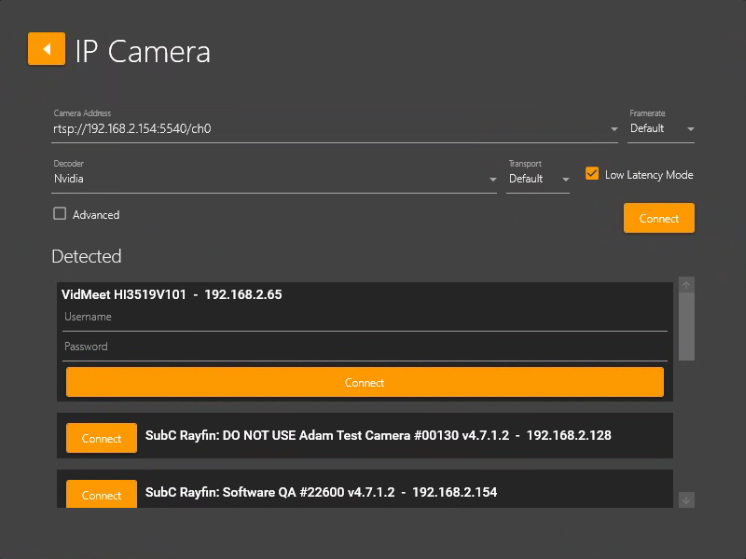Select the SubC Rayfin DO NOT USE entry label
Screen dimensions: 746x559
[378, 436]
